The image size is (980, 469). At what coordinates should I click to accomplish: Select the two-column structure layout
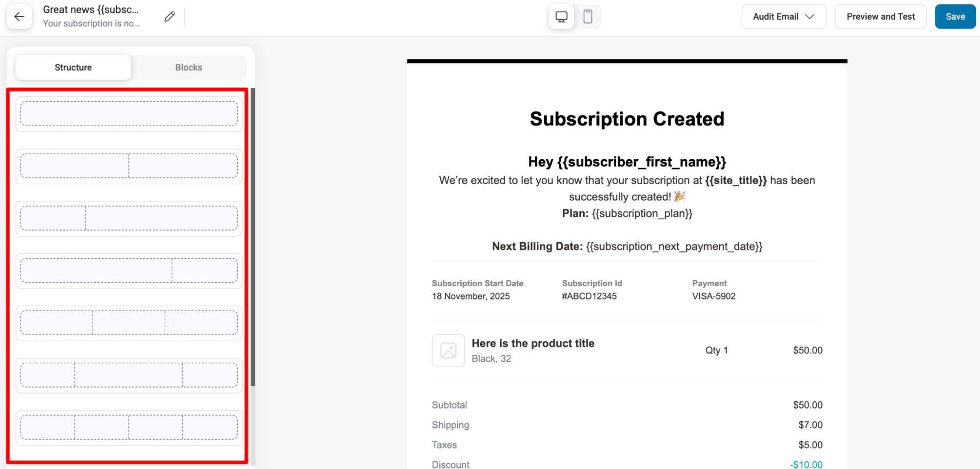(x=128, y=166)
